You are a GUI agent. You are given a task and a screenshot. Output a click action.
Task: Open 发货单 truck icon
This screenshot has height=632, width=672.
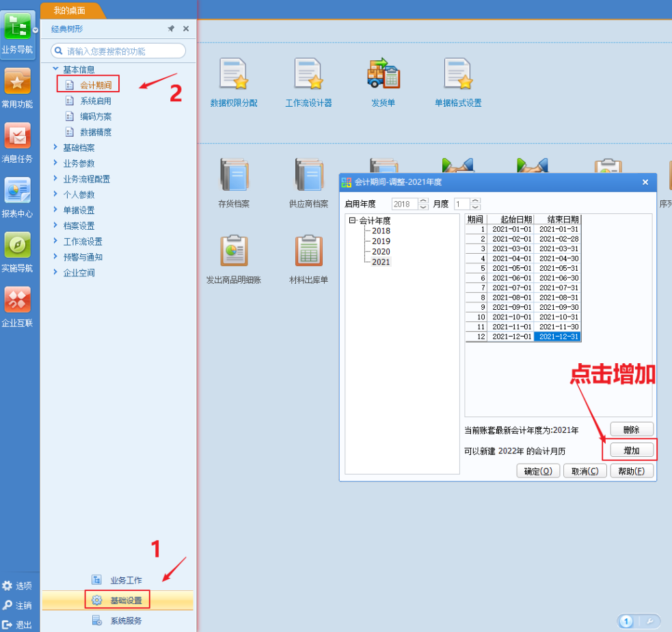pyautogui.click(x=383, y=82)
